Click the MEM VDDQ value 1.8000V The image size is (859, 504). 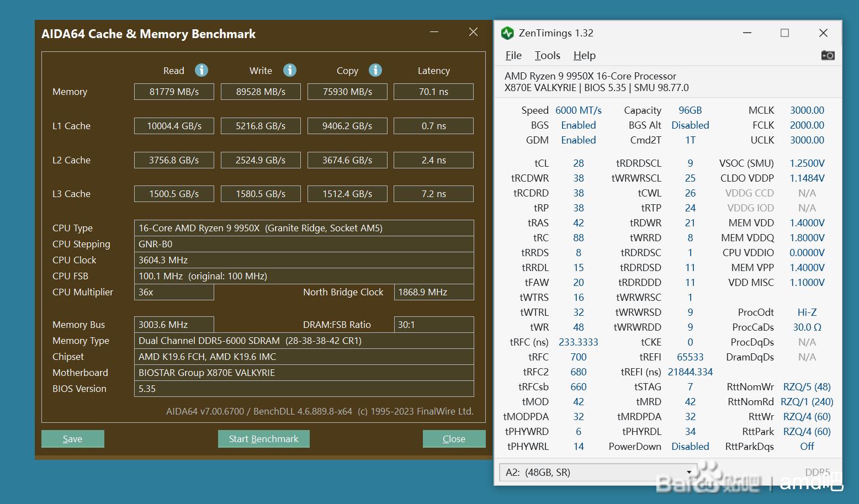pos(807,238)
